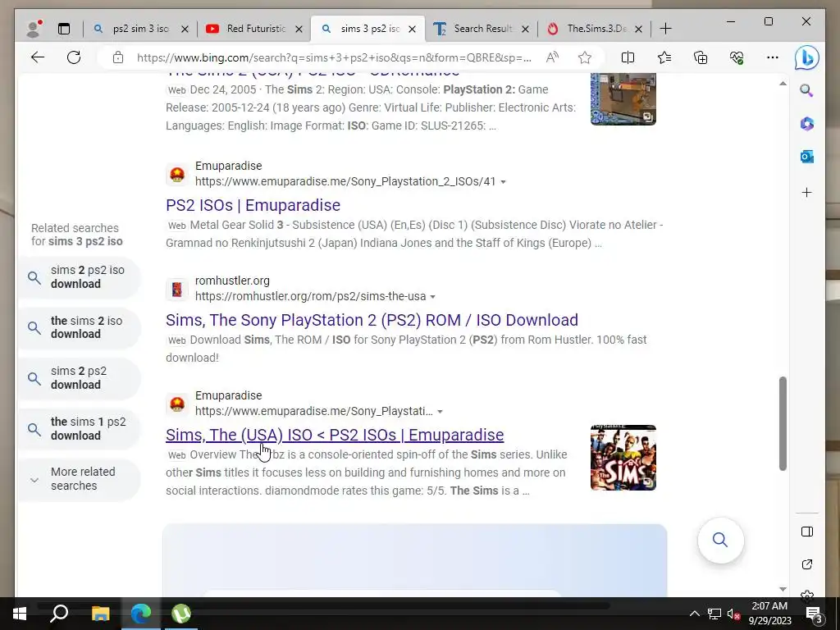Close The.Sims.3.De tab
The width and height of the screenshot is (840, 630).
638,29
